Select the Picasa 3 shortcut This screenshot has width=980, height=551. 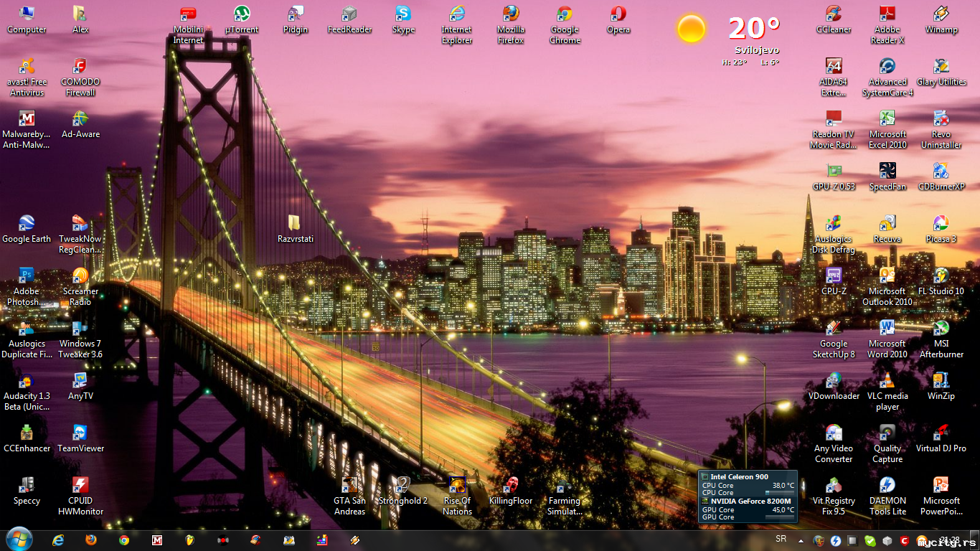pos(941,230)
